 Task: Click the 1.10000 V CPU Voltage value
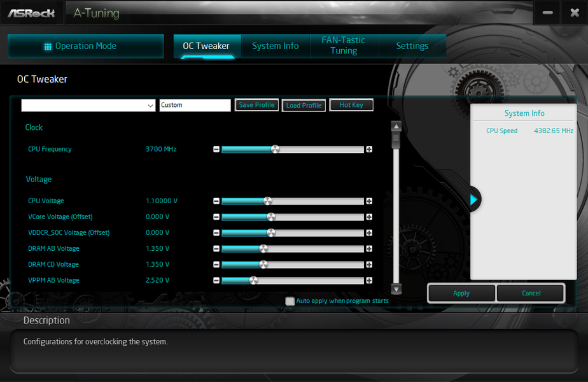(162, 201)
